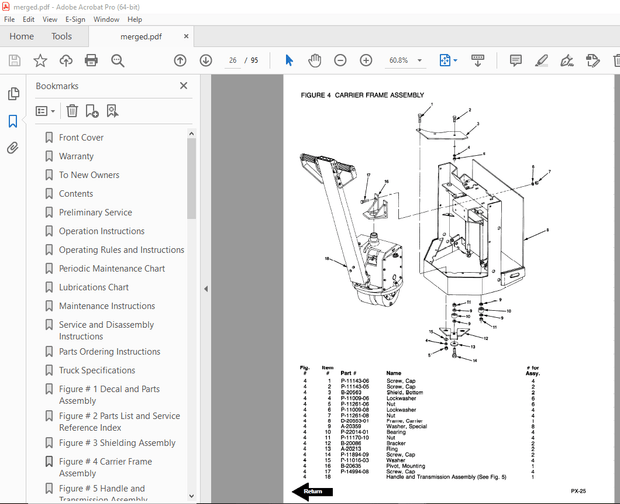
Task: Choose the Selection arrow tool
Action: 289,60
